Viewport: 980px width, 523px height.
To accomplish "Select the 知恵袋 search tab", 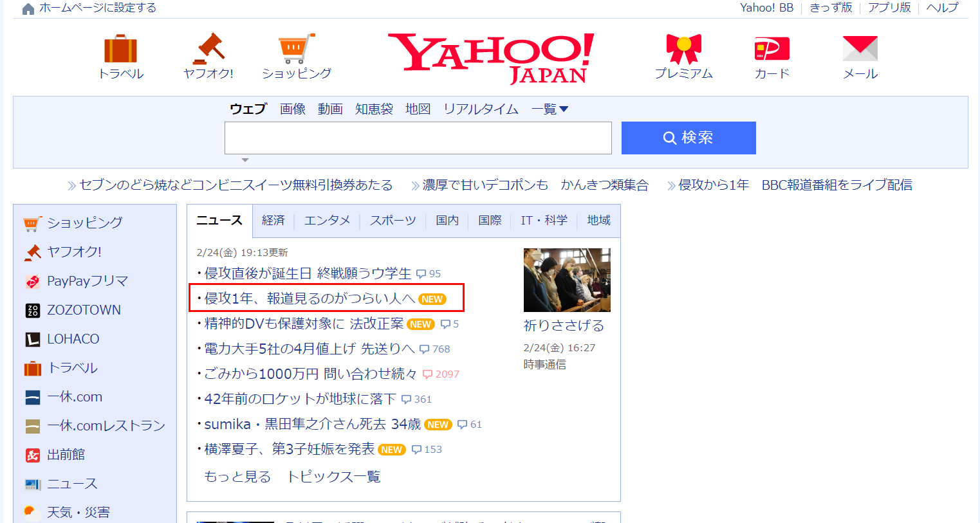I will click(374, 109).
